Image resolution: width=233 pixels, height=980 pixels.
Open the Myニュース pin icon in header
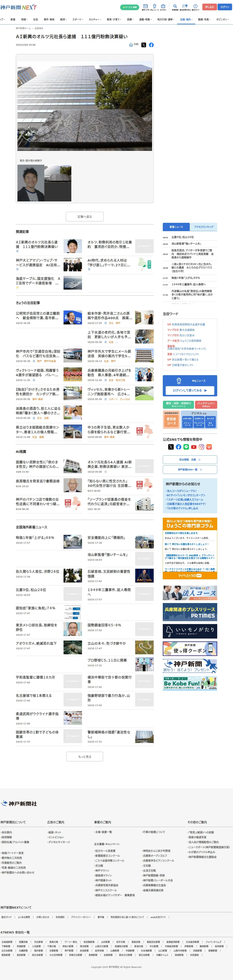[154, 7]
